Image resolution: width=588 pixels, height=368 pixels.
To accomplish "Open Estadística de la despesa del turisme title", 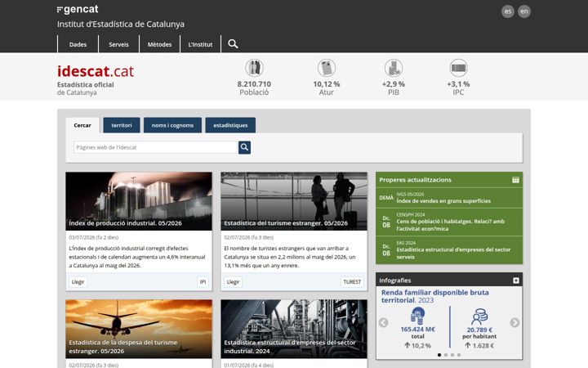I will [123, 347].
